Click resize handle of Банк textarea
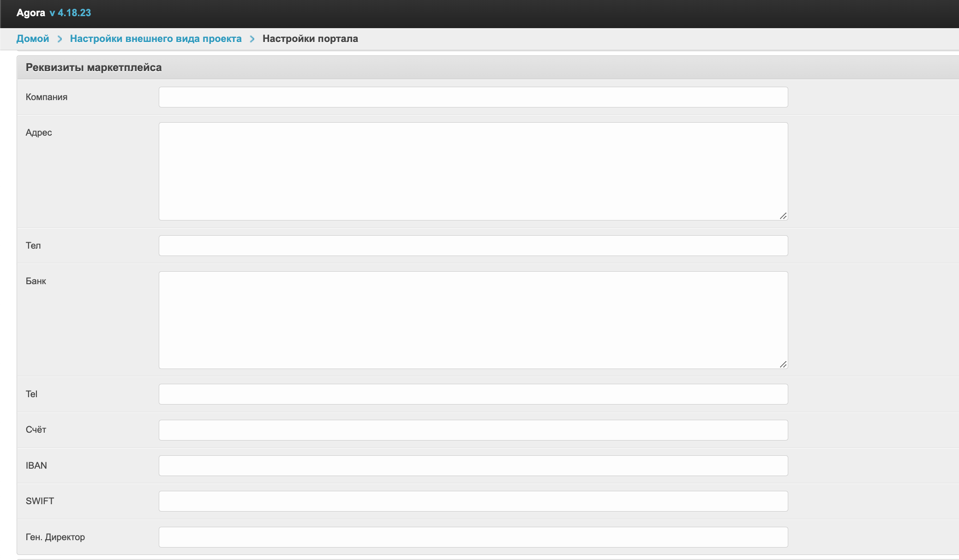This screenshot has width=959, height=560. (x=783, y=364)
